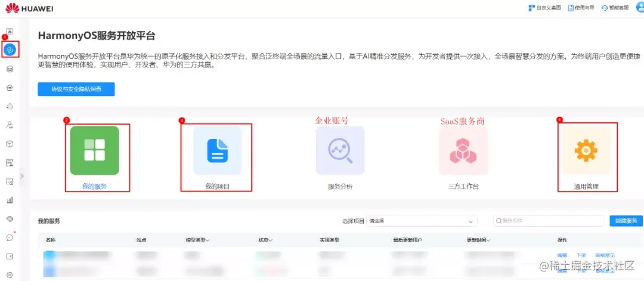Click the round headset face icon in sidebar
The width and height of the screenshot is (644, 281).
click(10, 106)
